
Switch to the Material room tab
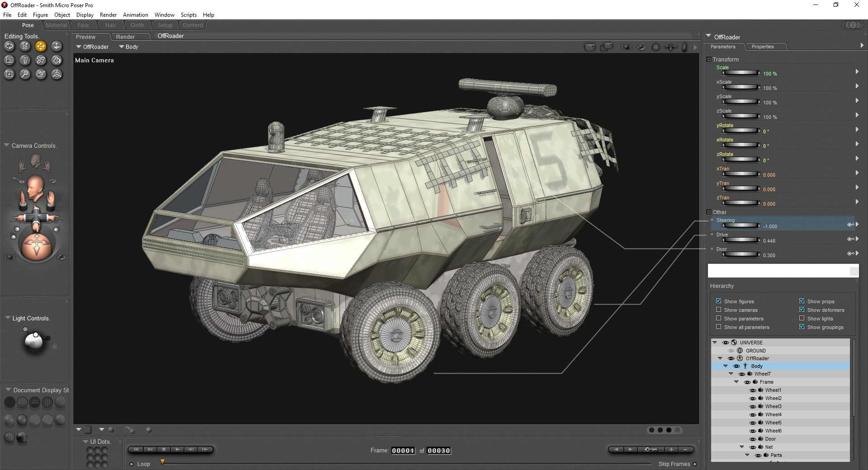point(56,25)
